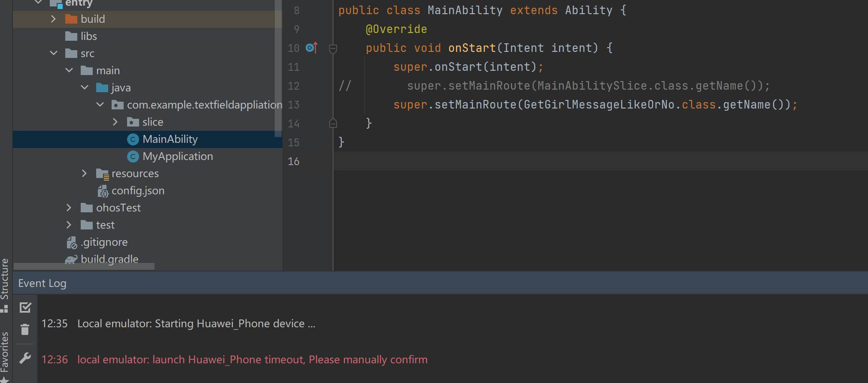Select the libs folder

[x=147, y=36]
